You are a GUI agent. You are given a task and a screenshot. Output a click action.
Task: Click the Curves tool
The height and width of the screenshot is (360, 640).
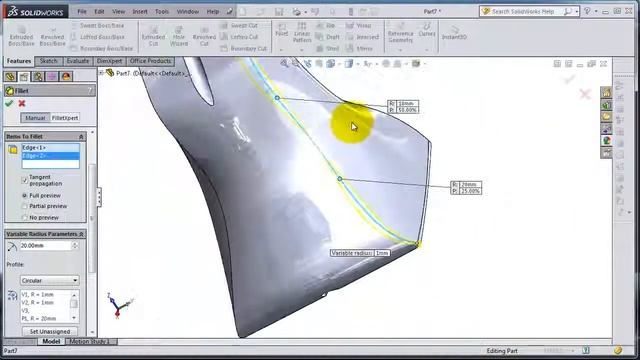click(x=427, y=30)
